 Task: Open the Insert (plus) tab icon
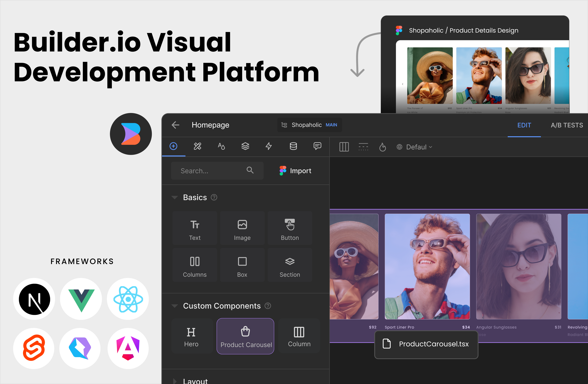pyautogui.click(x=173, y=146)
